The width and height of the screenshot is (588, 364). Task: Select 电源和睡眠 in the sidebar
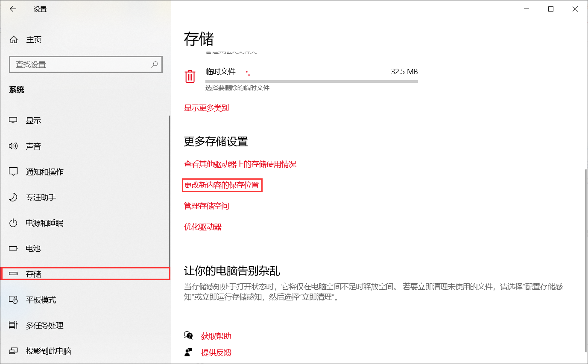[44, 222]
